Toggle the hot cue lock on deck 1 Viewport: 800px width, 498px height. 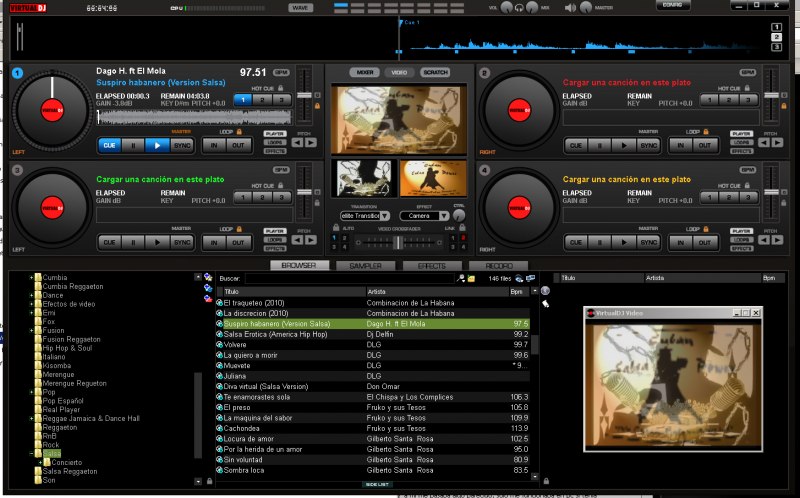[x=282, y=87]
